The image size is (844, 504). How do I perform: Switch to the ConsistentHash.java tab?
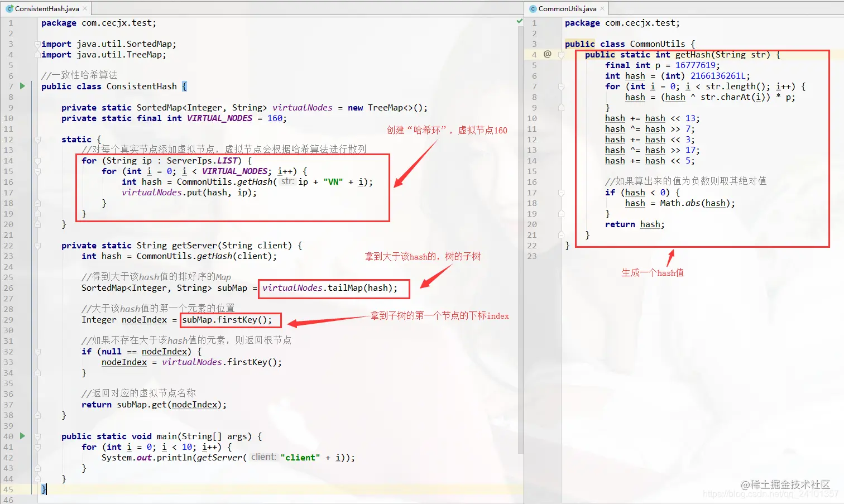click(46, 8)
